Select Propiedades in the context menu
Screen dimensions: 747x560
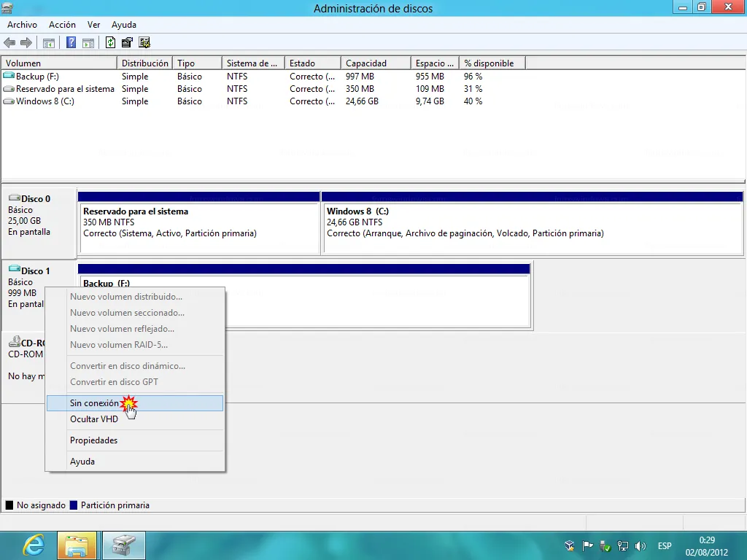click(x=135, y=440)
